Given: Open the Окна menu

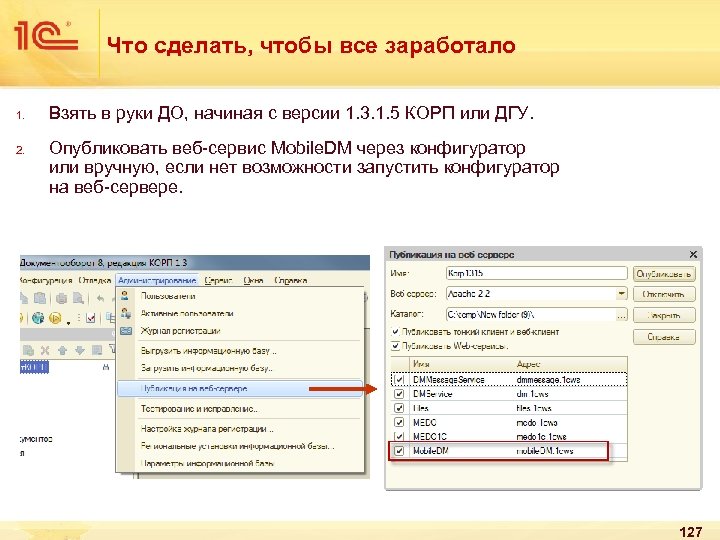Looking at the screenshot, I should pyautogui.click(x=253, y=280).
